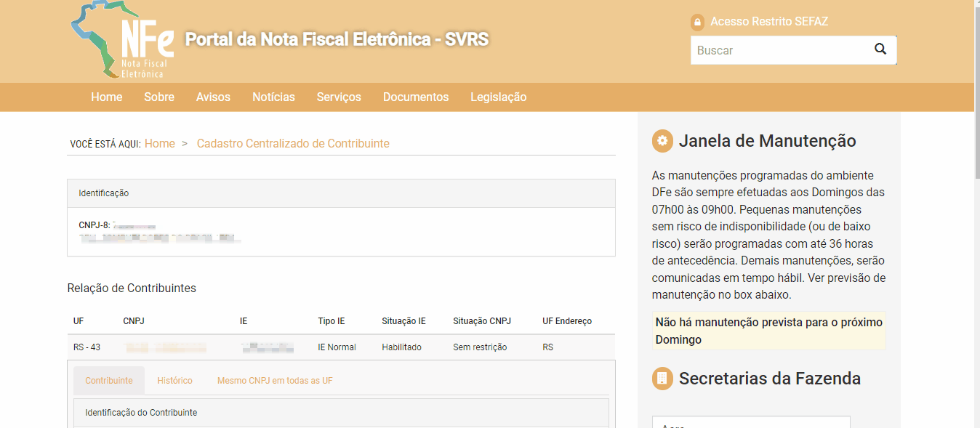Select Legislação in the navigation bar
The height and width of the screenshot is (428, 980).
click(498, 97)
